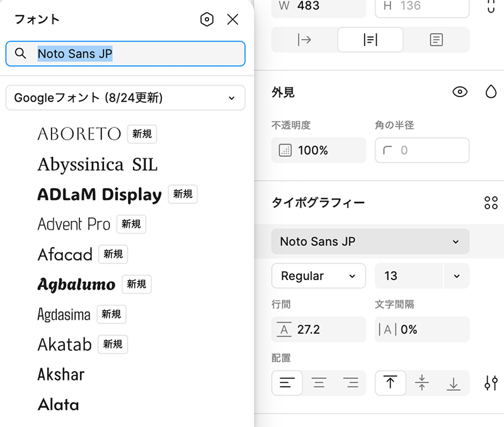This screenshot has width=504, height=427.
Task: Align text center
Action: point(319,383)
